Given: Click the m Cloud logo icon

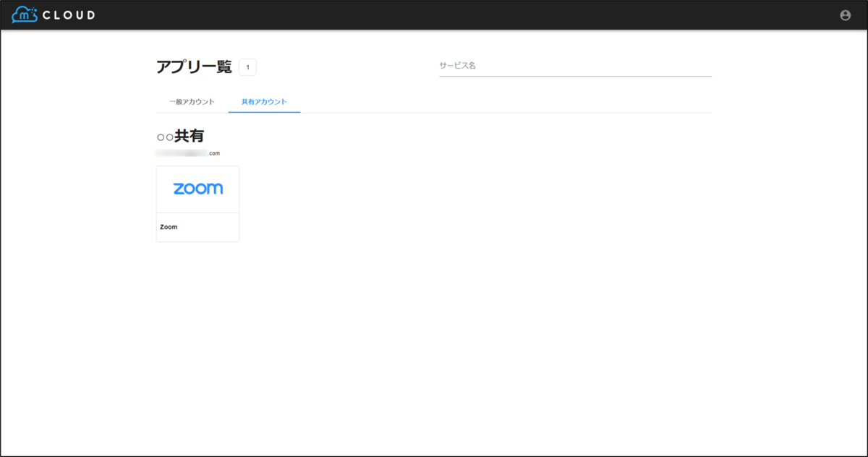Looking at the screenshot, I should pyautogui.click(x=25, y=14).
